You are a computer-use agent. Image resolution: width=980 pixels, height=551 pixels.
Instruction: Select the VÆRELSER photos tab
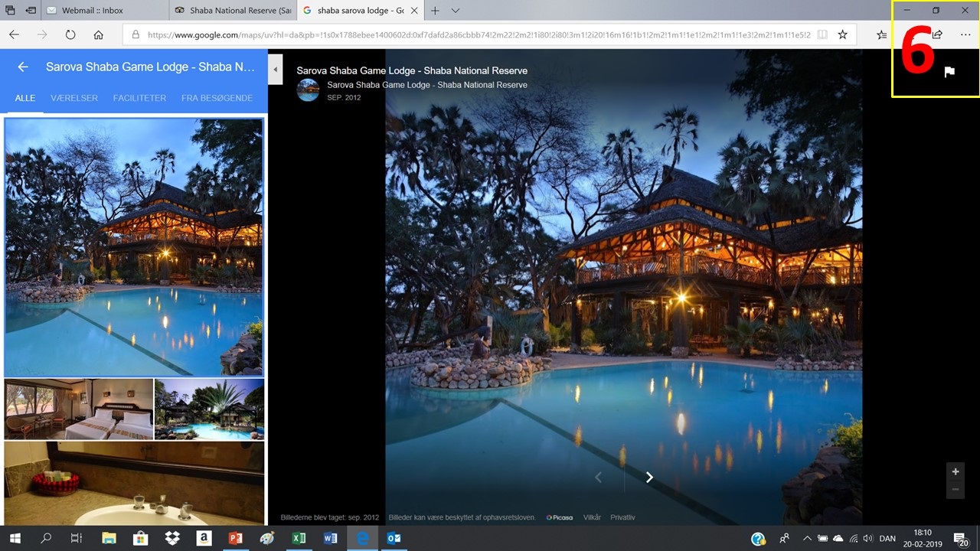(x=74, y=98)
